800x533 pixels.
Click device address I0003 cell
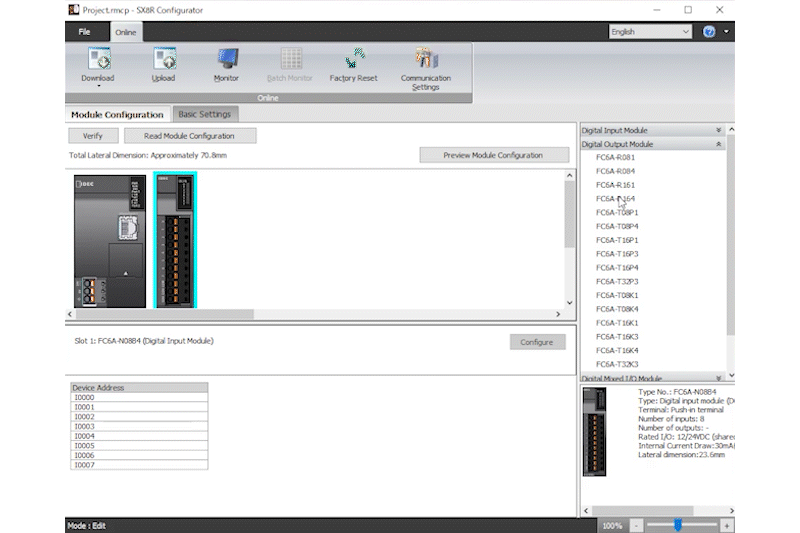click(139, 426)
